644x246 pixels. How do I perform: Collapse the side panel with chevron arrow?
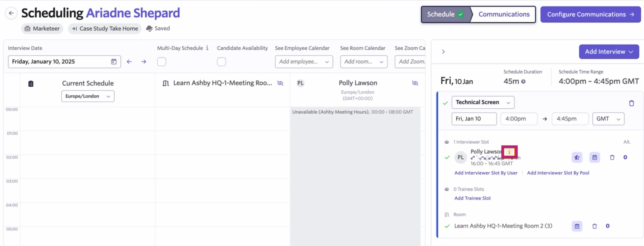point(443,52)
